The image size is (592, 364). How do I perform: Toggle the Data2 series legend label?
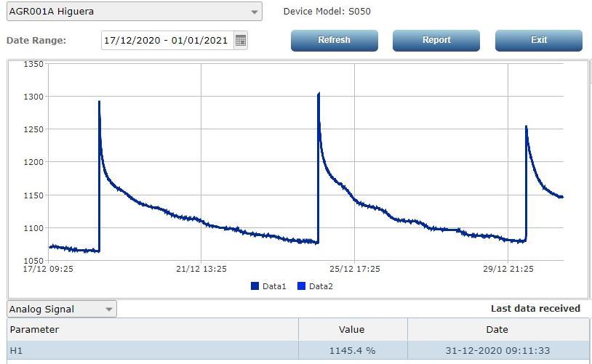pyautogui.click(x=321, y=286)
